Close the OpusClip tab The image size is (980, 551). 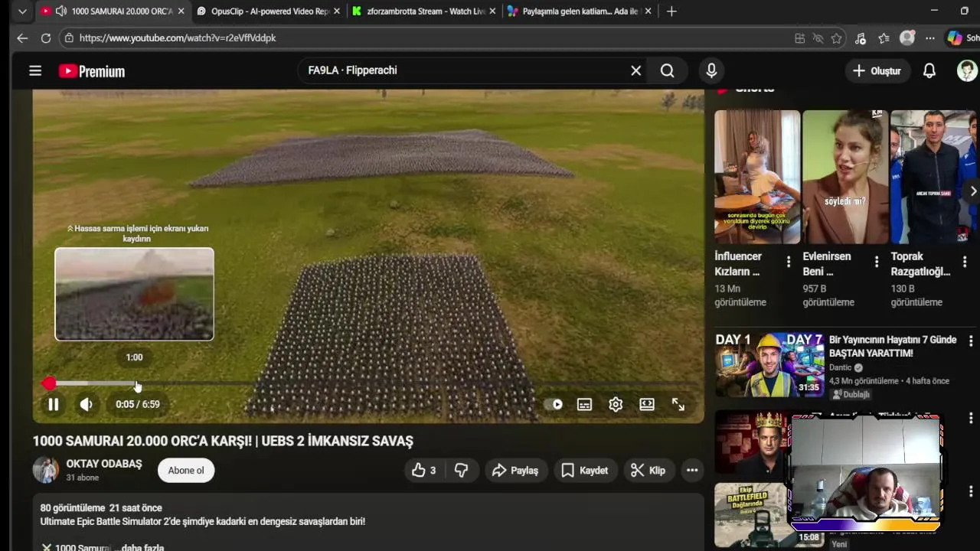click(x=337, y=11)
